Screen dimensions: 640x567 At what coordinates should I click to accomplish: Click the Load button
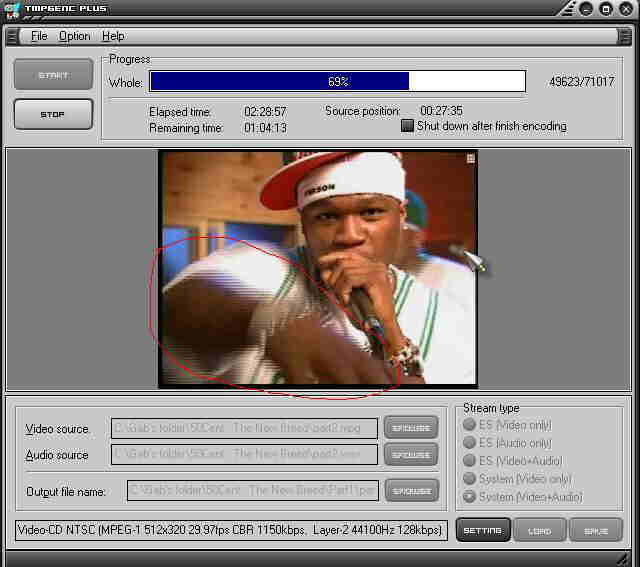click(540, 530)
